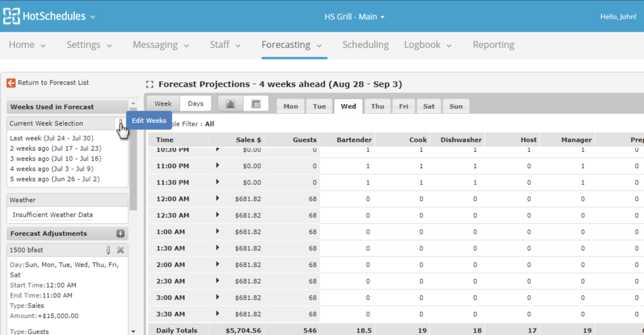Switch to table grid view icon
Screen dimensions: 644x335
[x=256, y=104]
